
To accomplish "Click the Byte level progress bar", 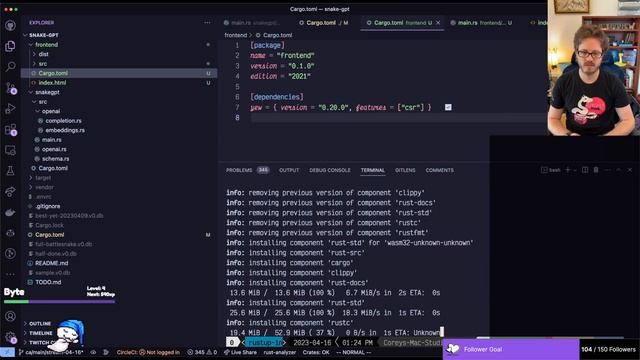I will tap(60, 302).
